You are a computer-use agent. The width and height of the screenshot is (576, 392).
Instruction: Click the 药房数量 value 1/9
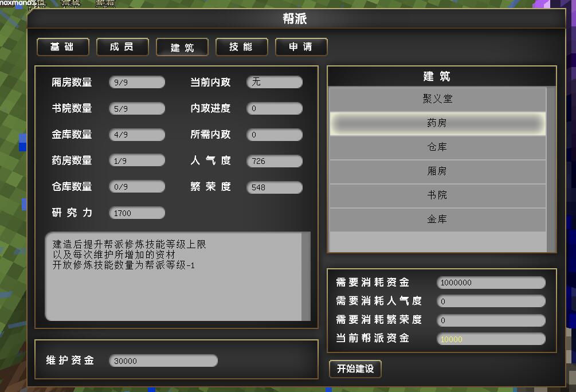coord(137,161)
